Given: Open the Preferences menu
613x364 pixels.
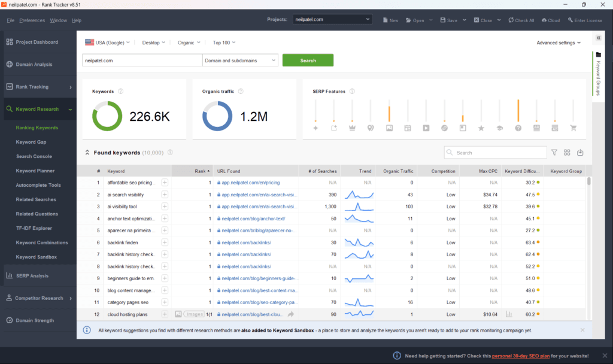Looking at the screenshot, I should (x=32, y=20).
